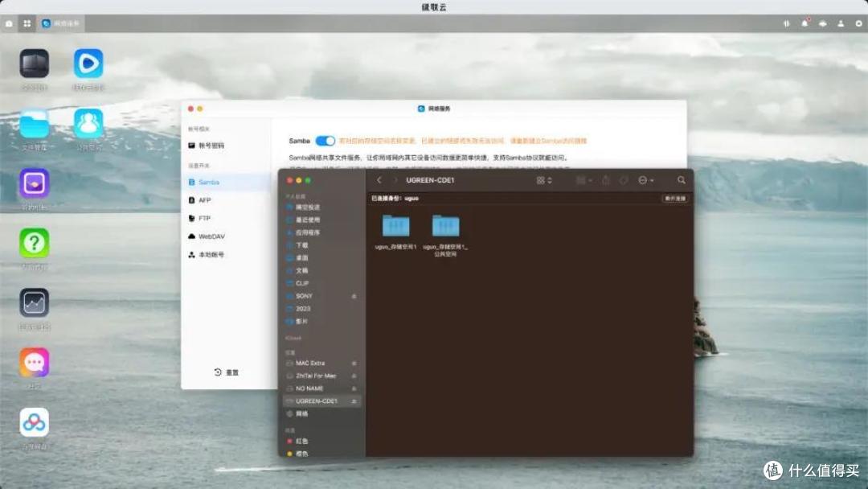Open Finder more actions dropdown
The image size is (868, 489).
tap(646, 180)
